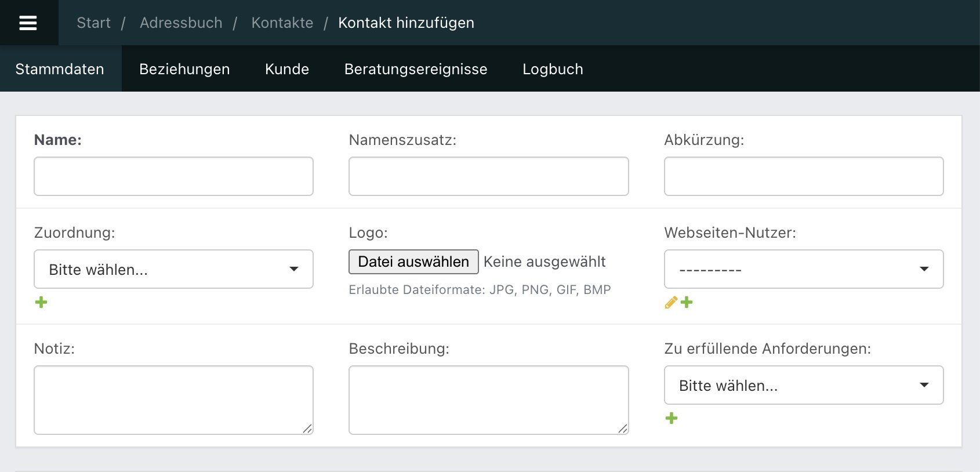This screenshot has width=980, height=472.
Task: Click the Name: field label
Action: [58, 140]
